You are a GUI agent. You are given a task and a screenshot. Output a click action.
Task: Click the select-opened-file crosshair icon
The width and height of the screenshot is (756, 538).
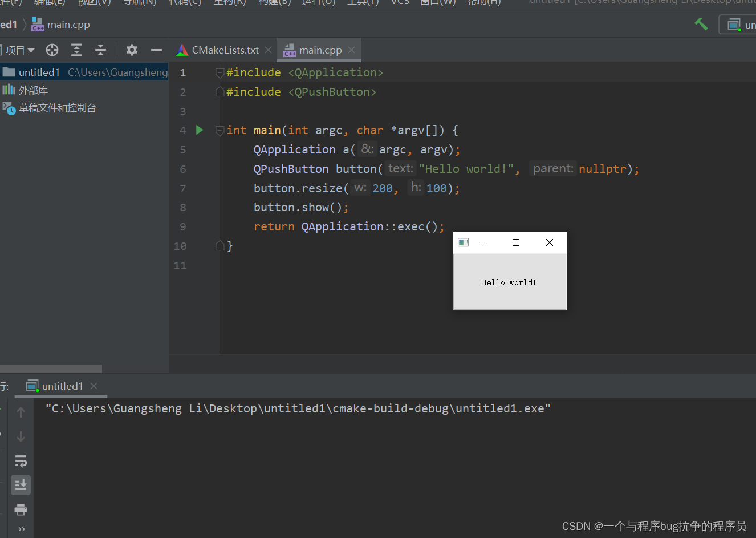(x=52, y=50)
